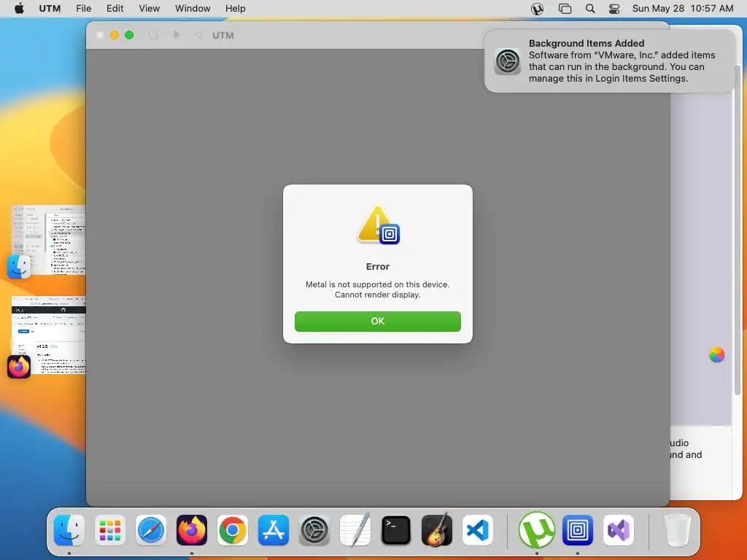747x560 pixels.
Task: Open the Help menu
Action: tap(236, 9)
